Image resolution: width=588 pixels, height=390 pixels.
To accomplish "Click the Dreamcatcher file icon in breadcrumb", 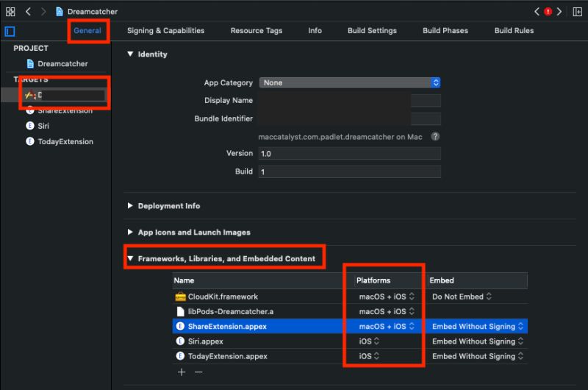I will (60, 12).
